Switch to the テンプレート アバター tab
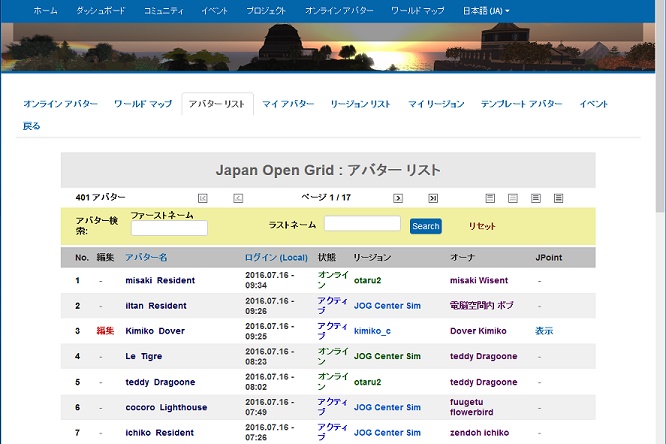 coord(522,104)
